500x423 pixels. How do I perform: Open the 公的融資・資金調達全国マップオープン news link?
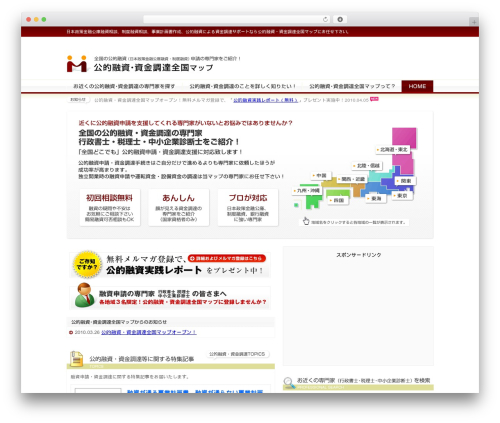click(x=149, y=332)
